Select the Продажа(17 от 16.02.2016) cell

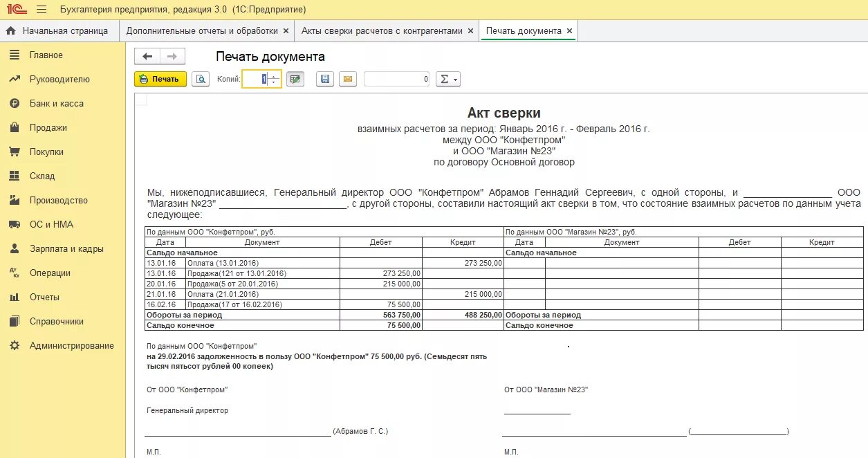point(263,304)
